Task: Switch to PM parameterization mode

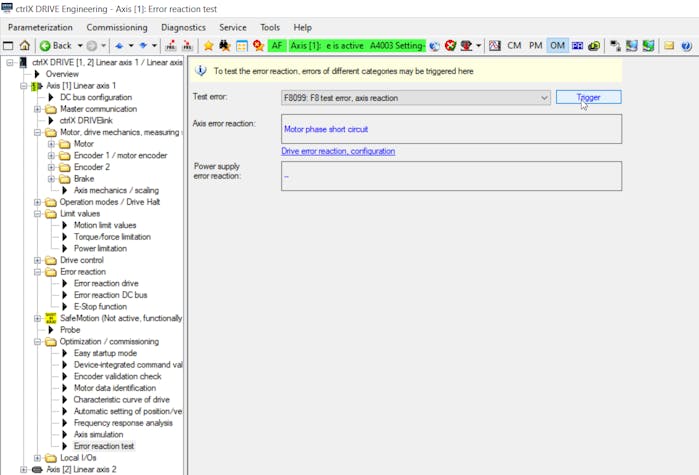Action: pyautogui.click(x=536, y=46)
